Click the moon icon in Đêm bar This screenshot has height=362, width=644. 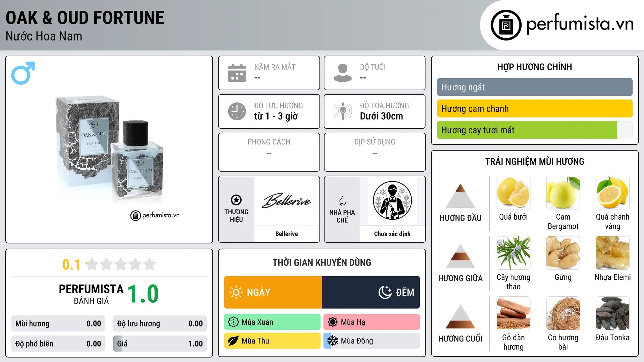[385, 292]
